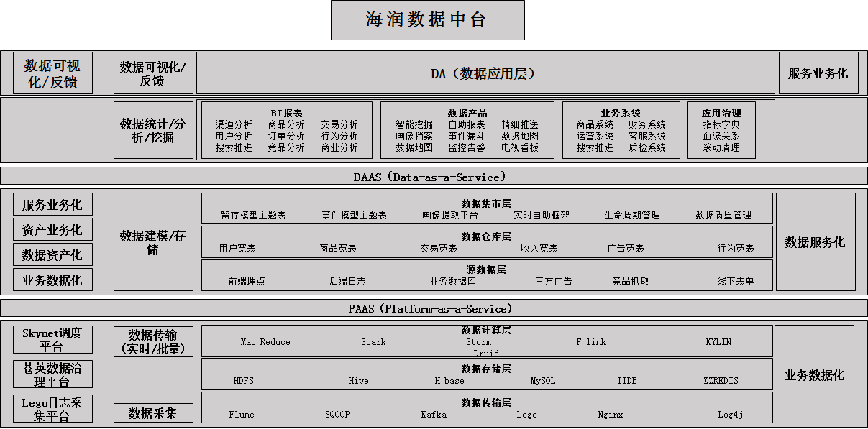This screenshot has height=429, width=868.
Task: Select 商品分析 in BI报表
Action: [x=286, y=124]
